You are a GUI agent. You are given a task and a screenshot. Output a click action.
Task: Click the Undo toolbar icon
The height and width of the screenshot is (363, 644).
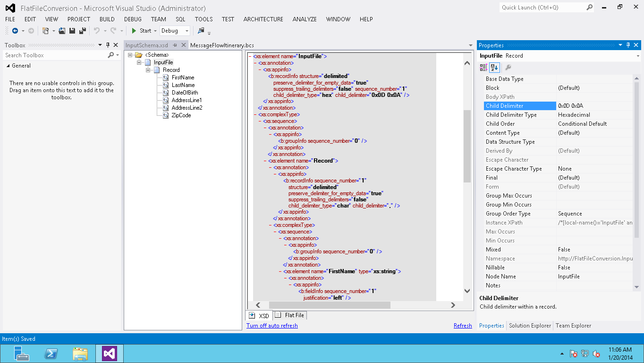click(x=96, y=31)
